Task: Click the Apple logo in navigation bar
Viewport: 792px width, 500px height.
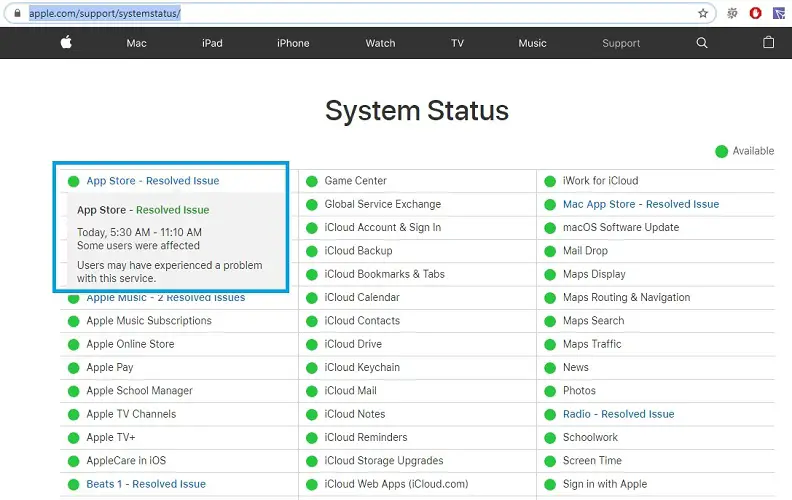Action: [66, 43]
